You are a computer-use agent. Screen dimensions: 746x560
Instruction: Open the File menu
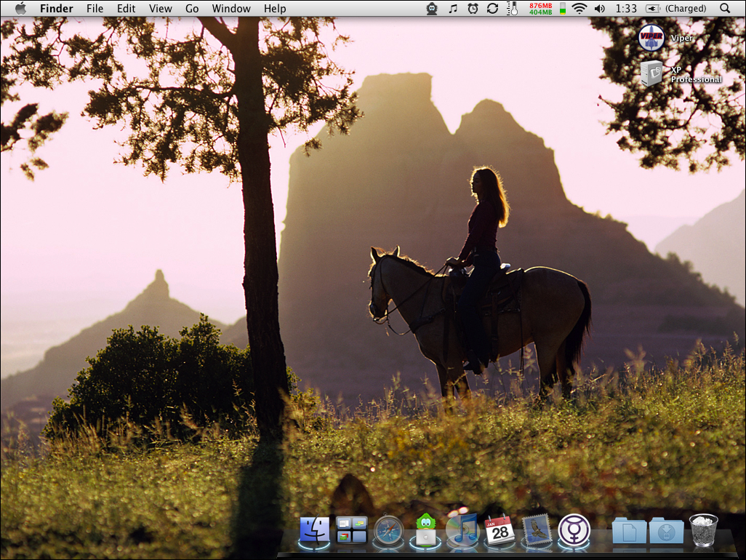[95, 9]
